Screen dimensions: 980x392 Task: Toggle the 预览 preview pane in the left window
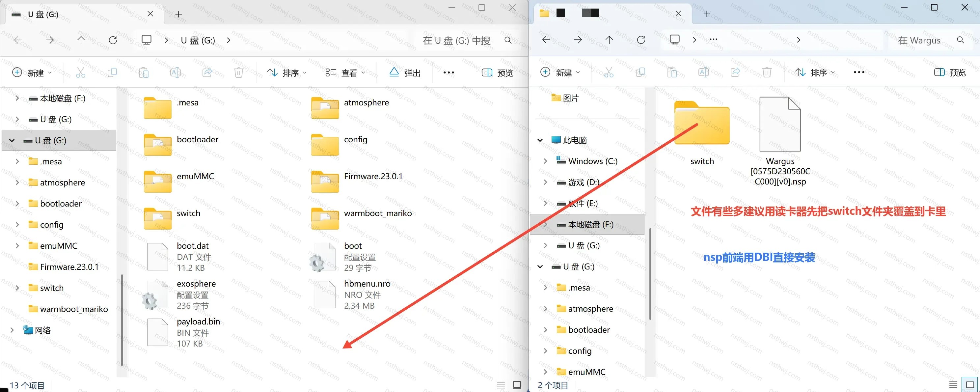(x=497, y=72)
